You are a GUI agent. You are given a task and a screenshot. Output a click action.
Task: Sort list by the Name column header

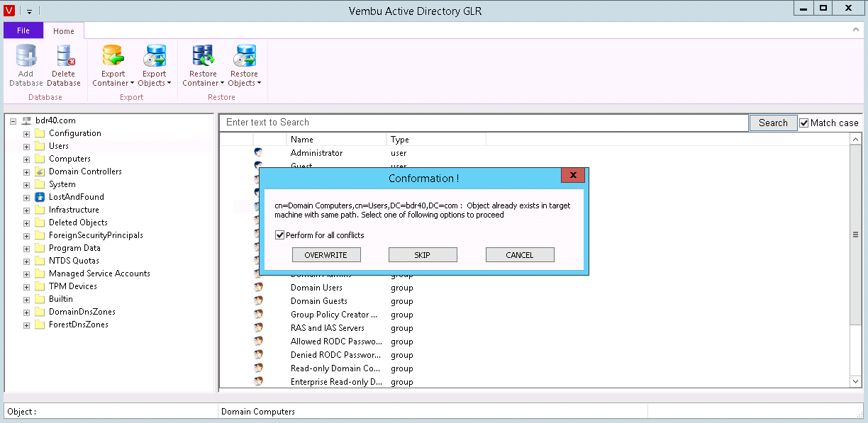(336, 140)
